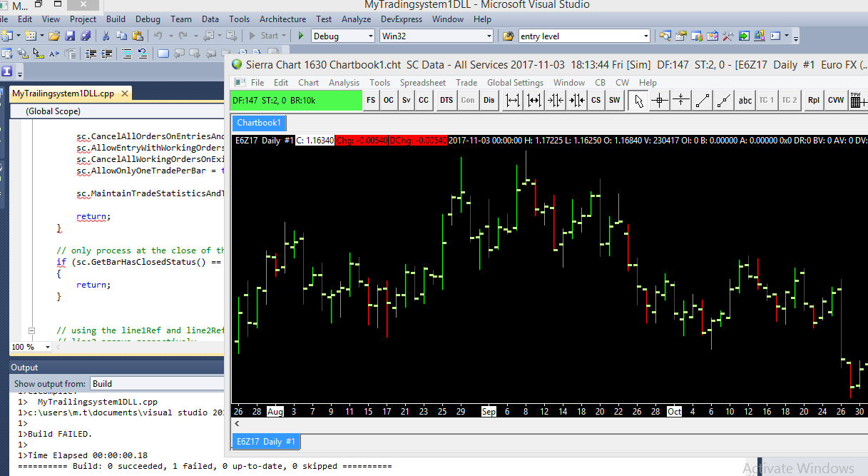
Task: Toggle the Dis disconnect button
Action: (x=489, y=101)
